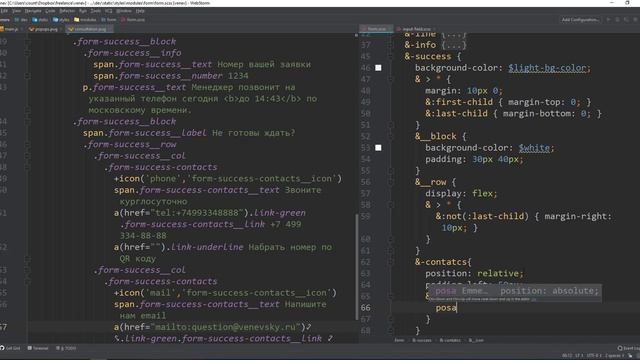Click the Run icon next to Add Configuration
The width and height of the screenshot is (640, 360).
pos(608,20)
